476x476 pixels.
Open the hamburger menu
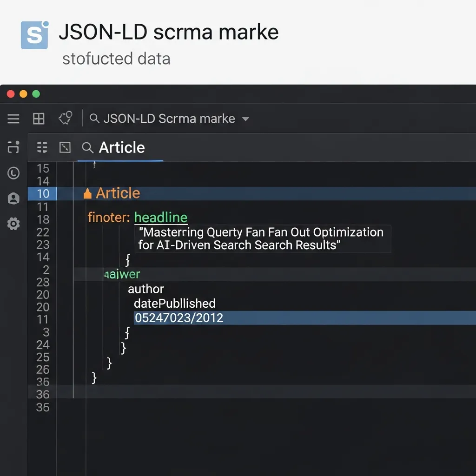[x=13, y=118]
